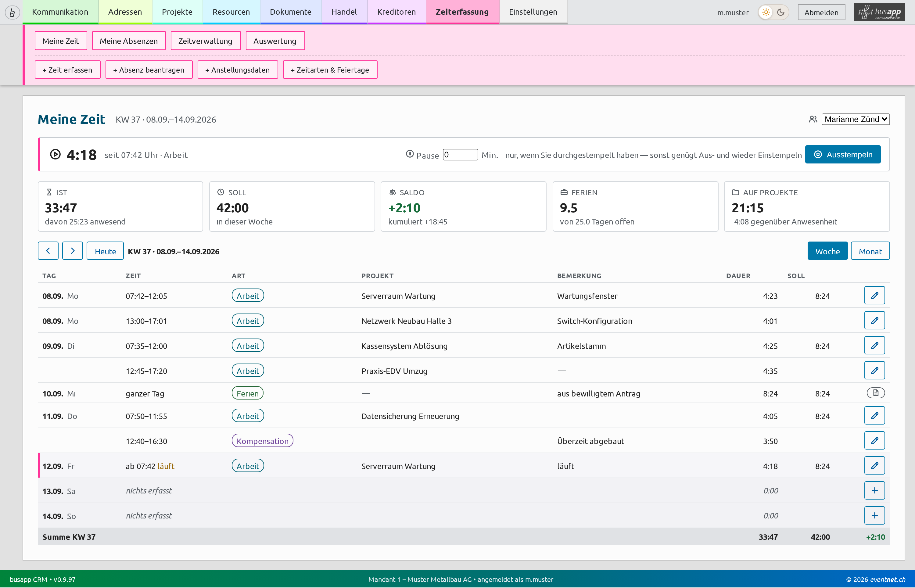
Task: Add time entry for Sunday 14.09.
Action: [874, 516]
